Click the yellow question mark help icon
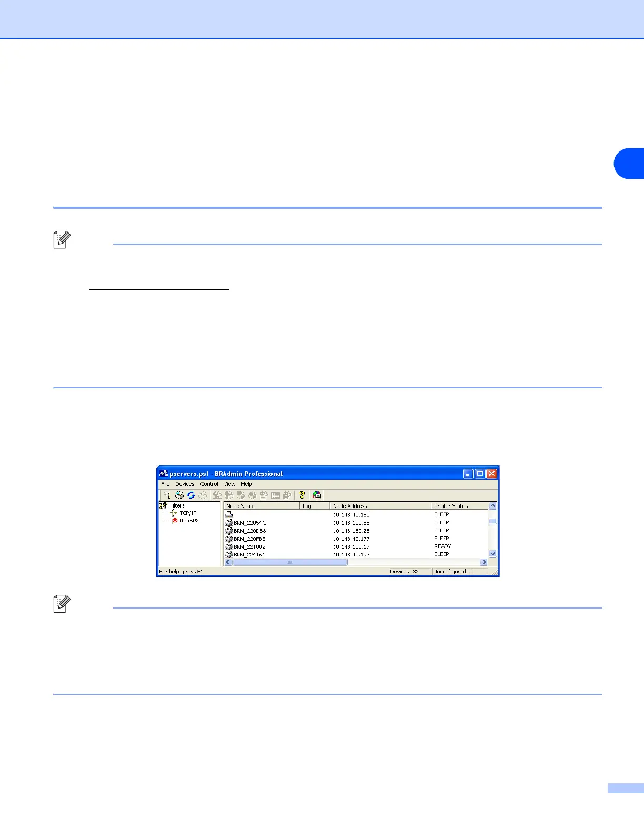 [x=302, y=495]
